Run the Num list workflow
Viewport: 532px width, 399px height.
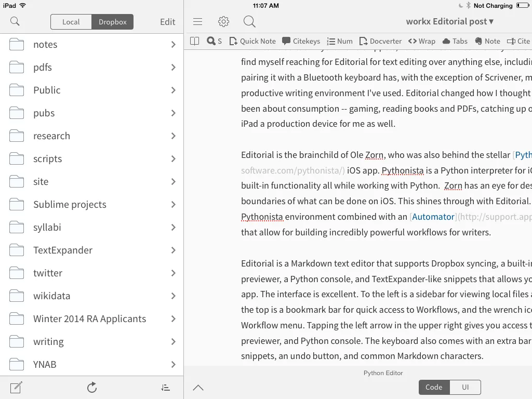tap(340, 42)
